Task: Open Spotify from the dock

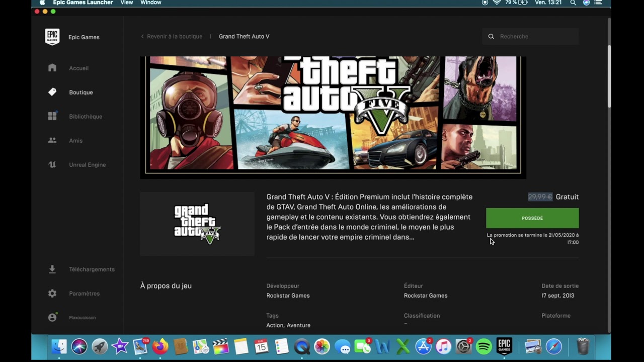Action: point(484,346)
